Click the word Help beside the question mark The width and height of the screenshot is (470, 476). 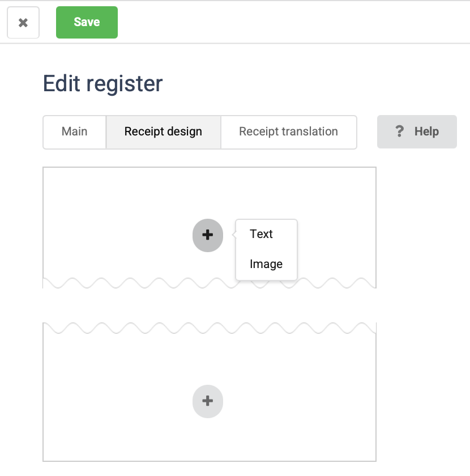(x=426, y=132)
